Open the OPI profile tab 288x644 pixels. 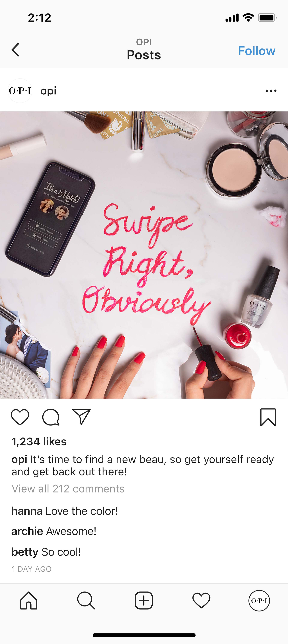click(259, 600)
